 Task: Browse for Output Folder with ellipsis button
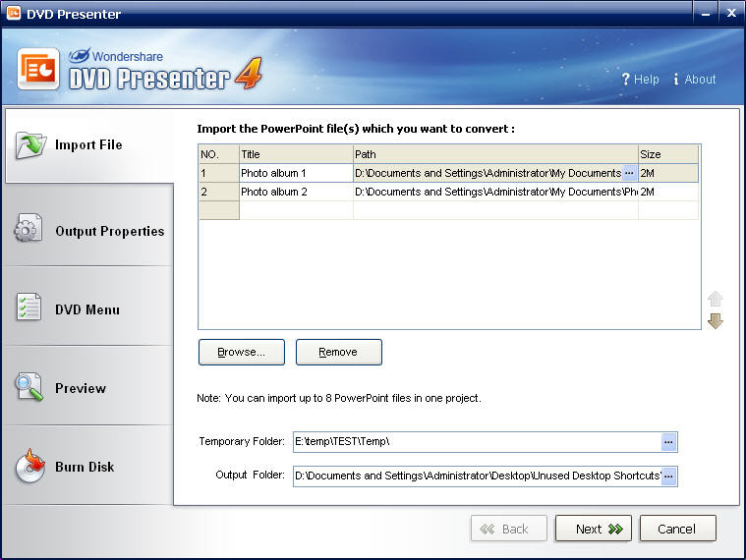[x=668, y=476]
